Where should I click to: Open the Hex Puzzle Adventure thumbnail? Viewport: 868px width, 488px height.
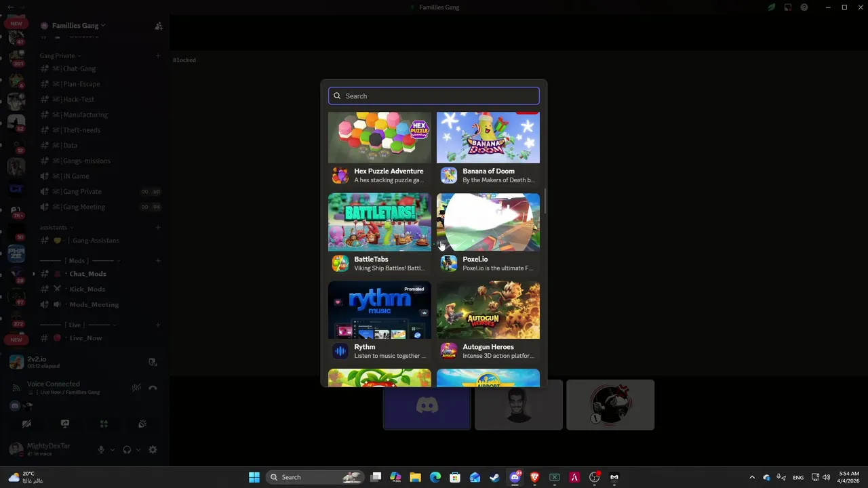pos(380,138)
